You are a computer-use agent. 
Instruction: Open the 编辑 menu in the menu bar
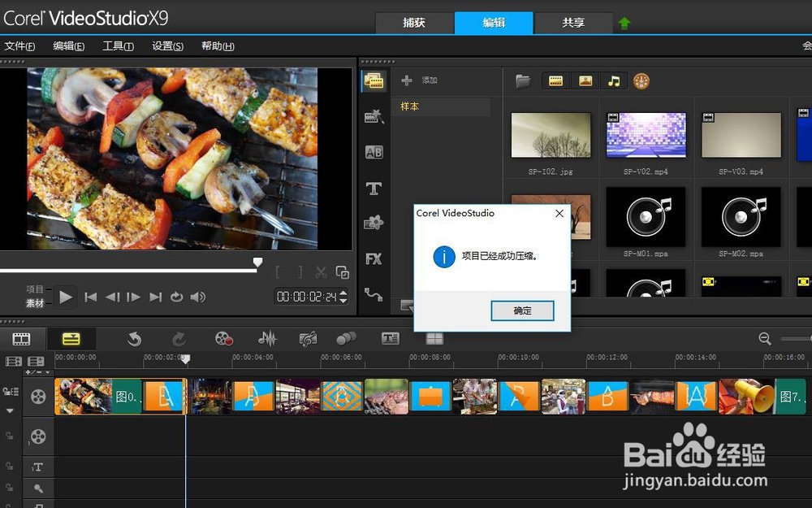pyautogui.click(x=68, y=46)
